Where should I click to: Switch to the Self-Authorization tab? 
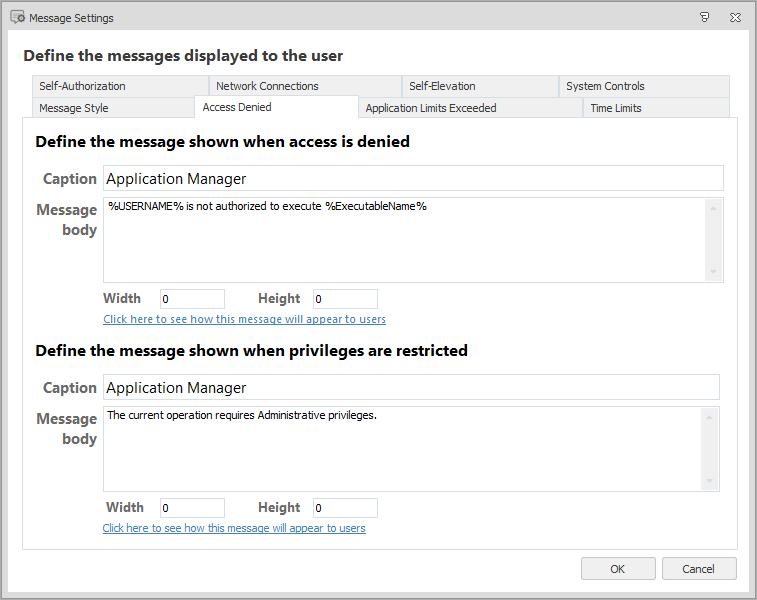coord(120,86)
